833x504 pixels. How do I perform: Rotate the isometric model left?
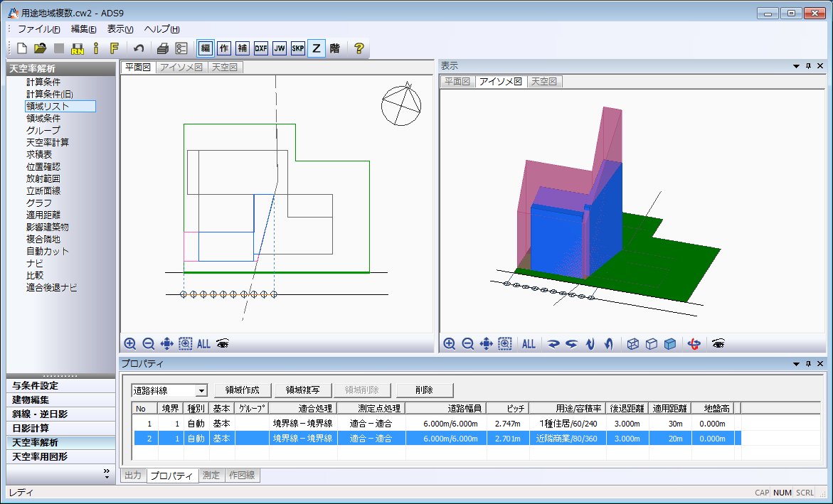[572, 343]
